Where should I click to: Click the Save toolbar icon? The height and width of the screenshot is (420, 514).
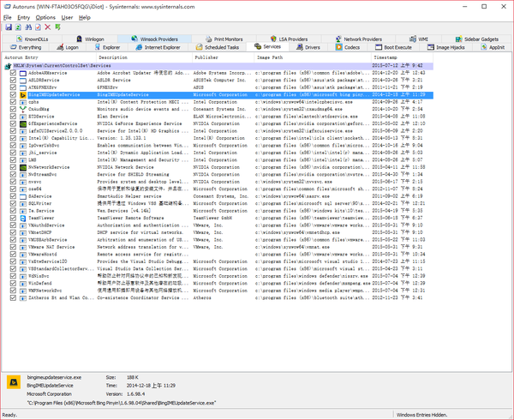click(9, 27)
